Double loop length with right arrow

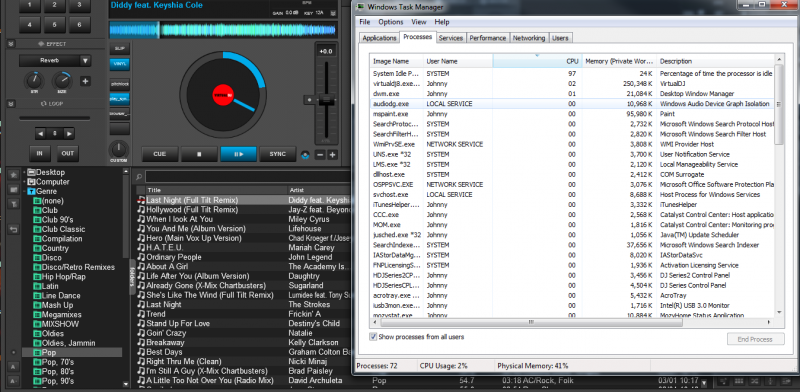click(x=68, y=134)
